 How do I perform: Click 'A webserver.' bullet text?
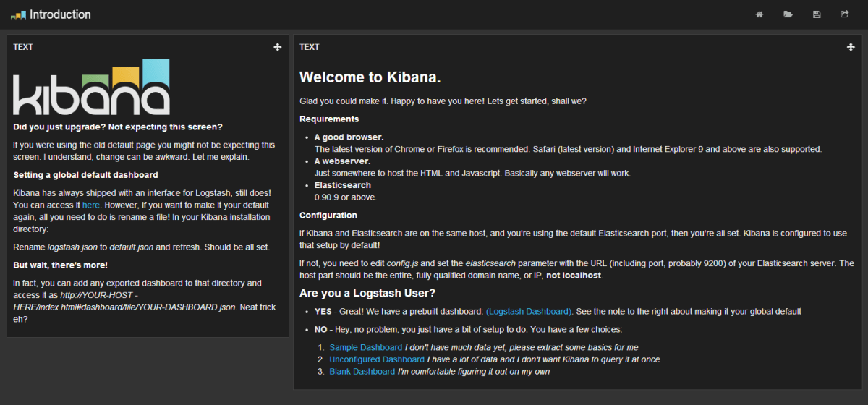[342, 161]
